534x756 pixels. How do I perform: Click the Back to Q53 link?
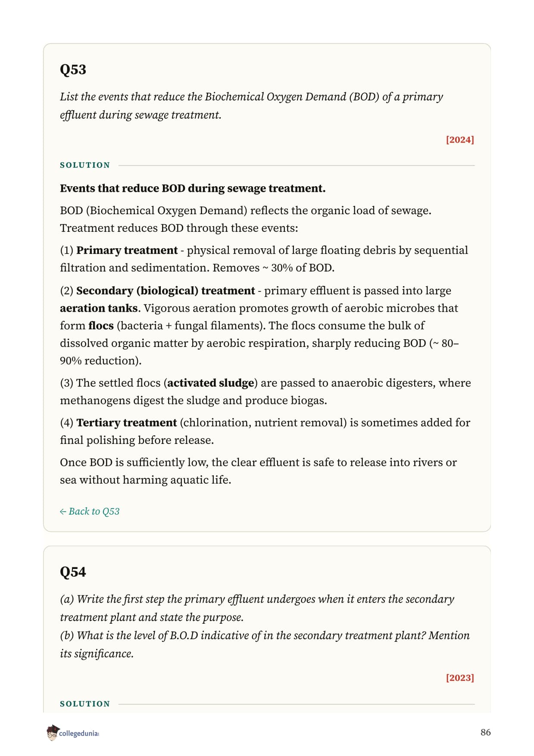click(x=90, y=511)
